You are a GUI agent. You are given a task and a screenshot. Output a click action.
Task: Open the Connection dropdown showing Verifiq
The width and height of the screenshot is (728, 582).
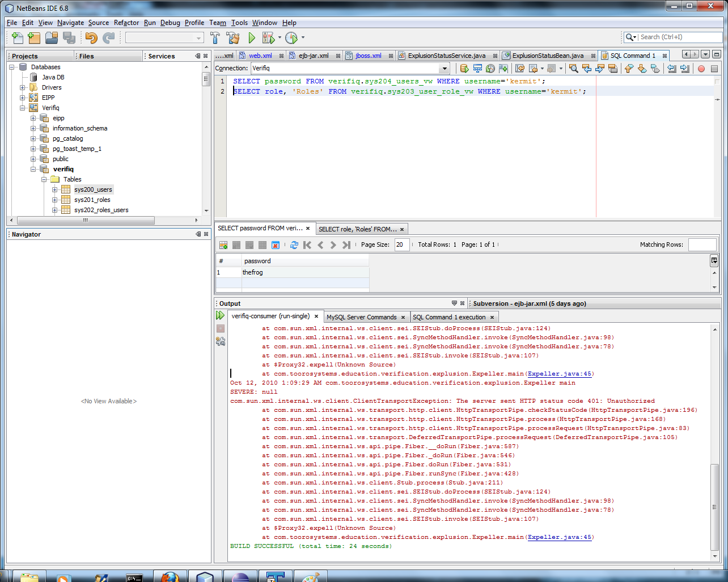(445, 69)
